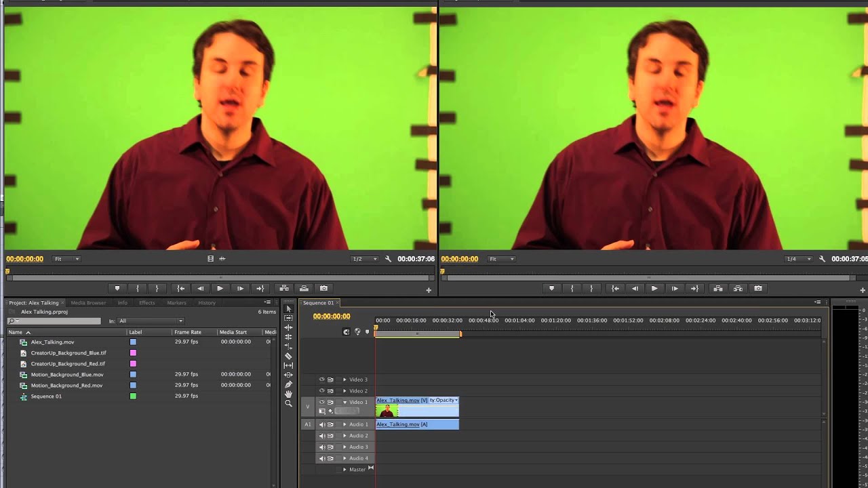Play video in the Program monitor
Screen dimensions: 868x488
point(654,288)
